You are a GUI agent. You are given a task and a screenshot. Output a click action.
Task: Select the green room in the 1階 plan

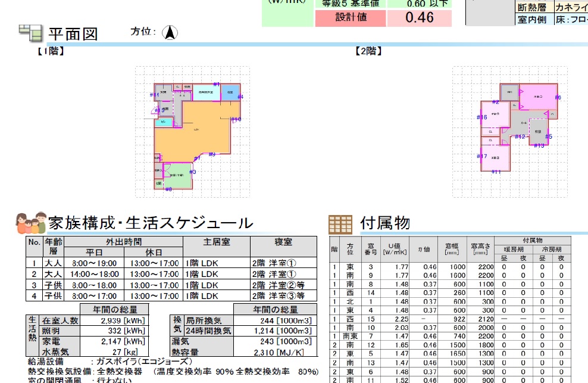click(178, 175)
